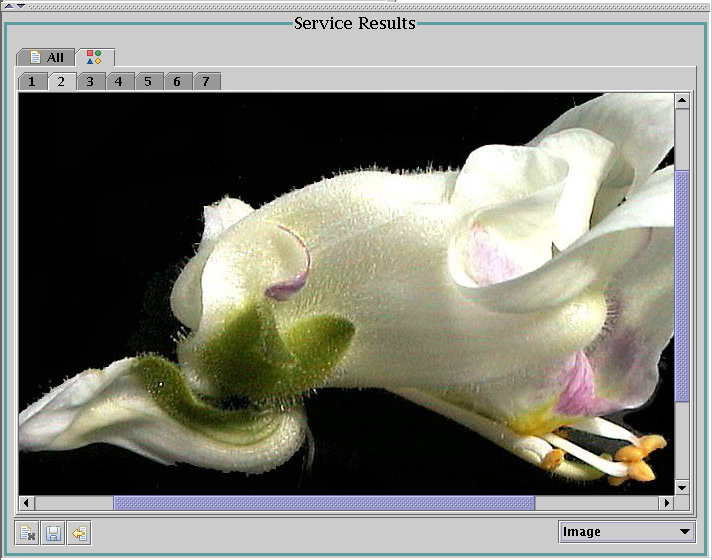Click the yellow back arrow icon
Image resolution: width=712 pixels, height=560 pixels.
tap(79, 533)
